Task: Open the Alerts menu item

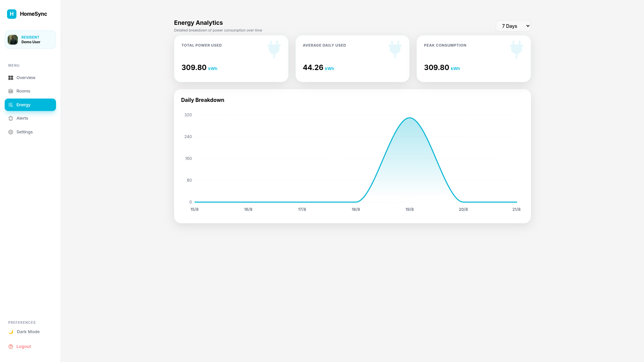Action: 30,118
